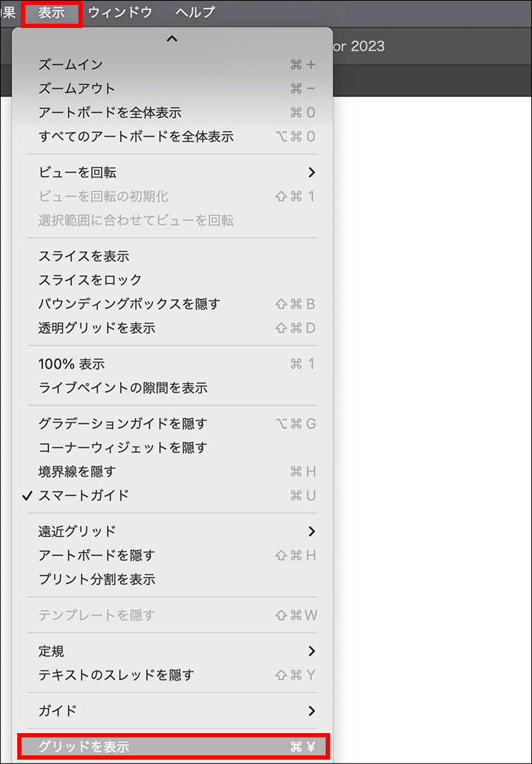Select グリッドを表示 from the menu
This screenshot has height=764, width=532.
click(83, 747)
